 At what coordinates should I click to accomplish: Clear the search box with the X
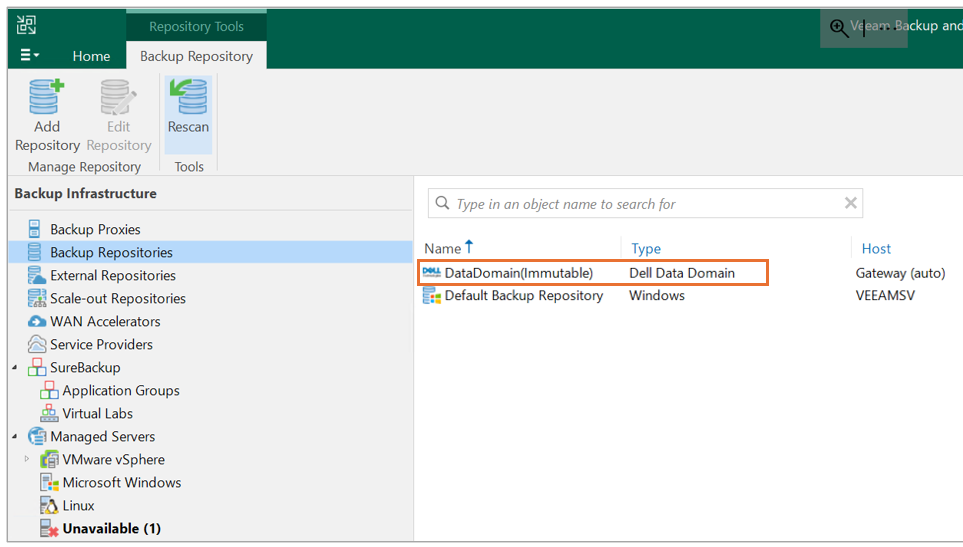851,203
